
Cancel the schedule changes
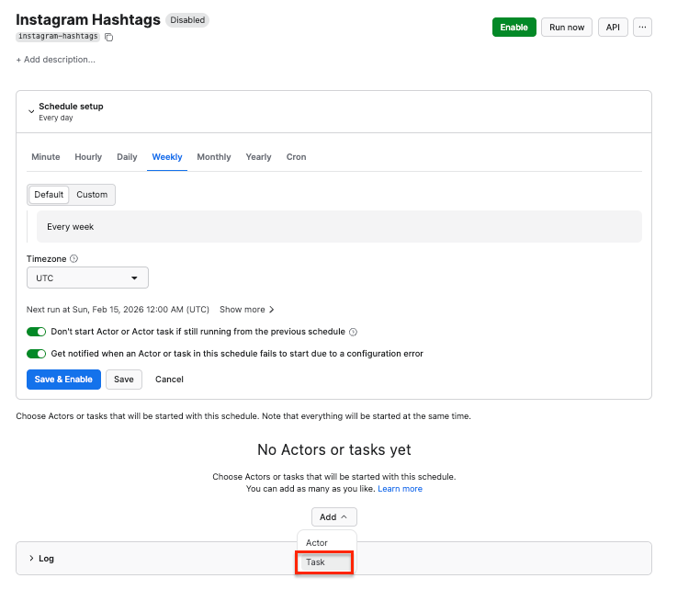(169, 380)
